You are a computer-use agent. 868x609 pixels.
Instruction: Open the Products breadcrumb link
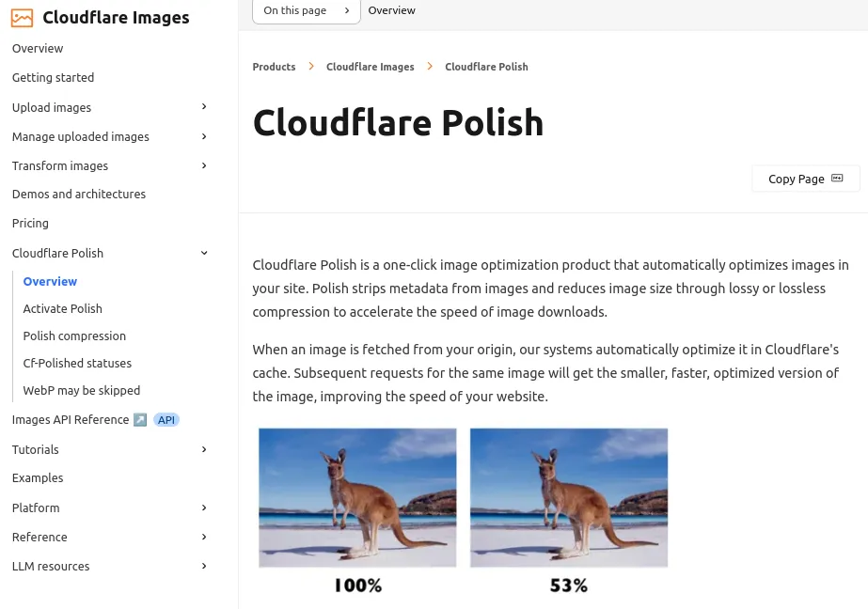(274, 67)
